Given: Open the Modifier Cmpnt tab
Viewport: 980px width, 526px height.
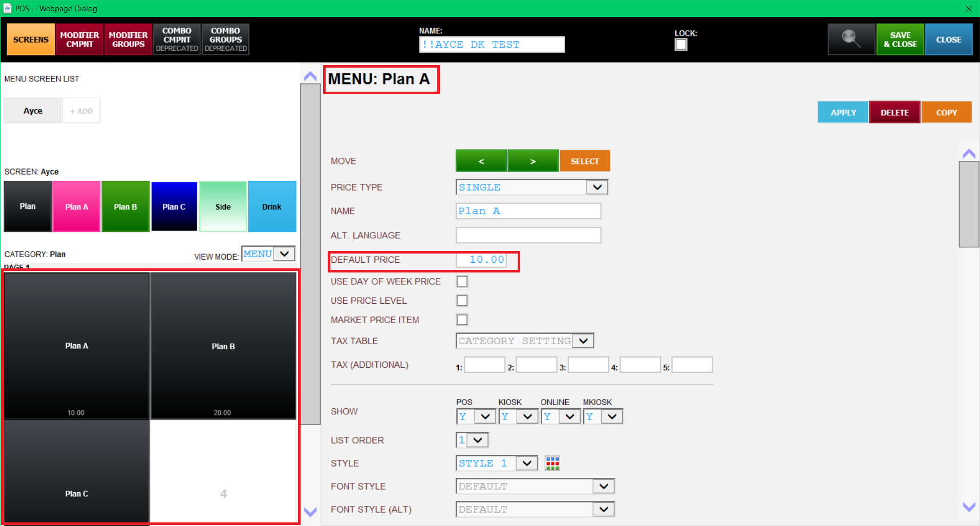Looking at the screenshot, I should 79,39.
